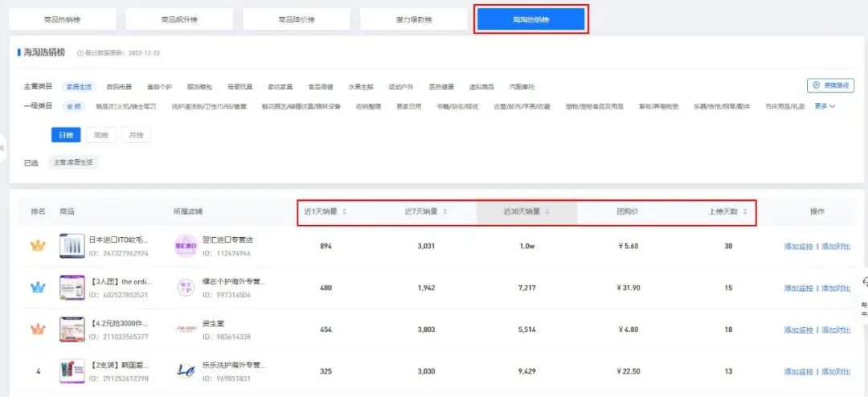868x397 pixels.
Task: Select the 母婴玩具 main category
Action: [x=240, y=87]
